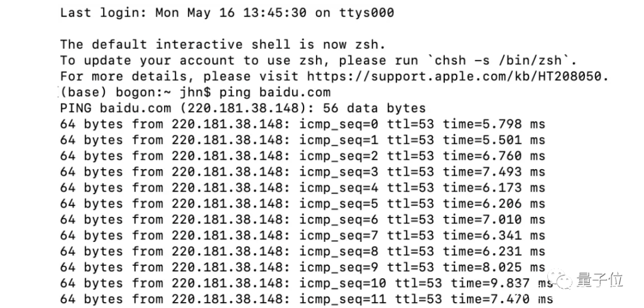Click the "chsh -s /bin/zsh" command text
The height and width of the screenshot is (308, 644).
coord(498,60)
